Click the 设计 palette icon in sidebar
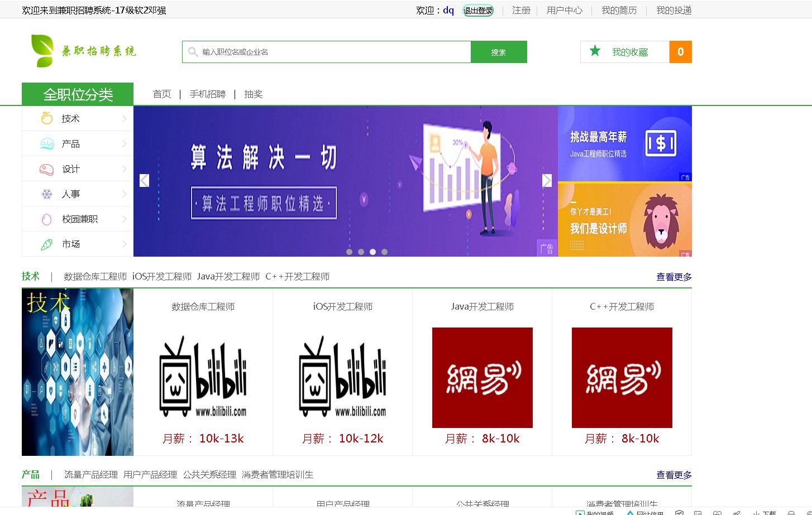Viewport: 812px width, 515px height. (46, 169)
